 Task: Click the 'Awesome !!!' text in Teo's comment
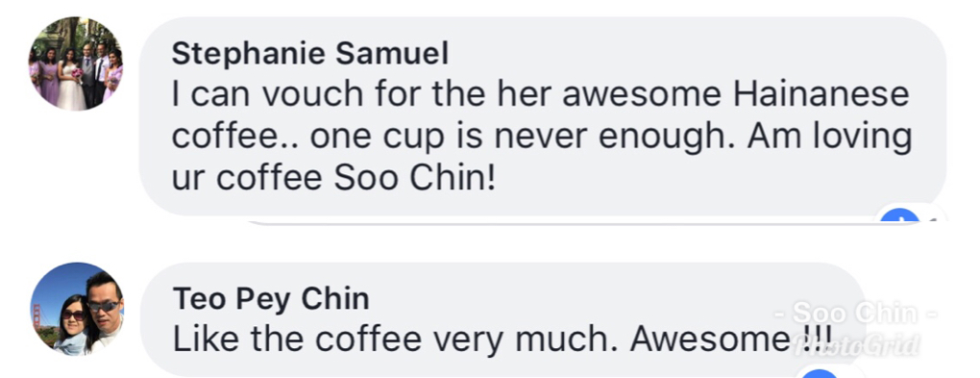click(731, 340)
